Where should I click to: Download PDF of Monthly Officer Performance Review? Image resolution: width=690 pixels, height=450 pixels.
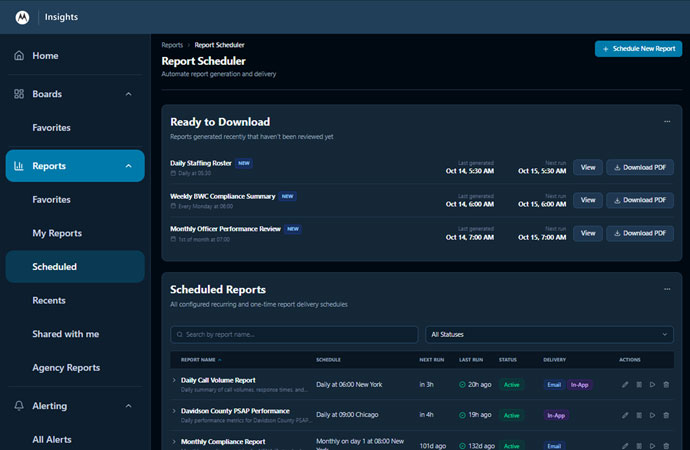640,233
